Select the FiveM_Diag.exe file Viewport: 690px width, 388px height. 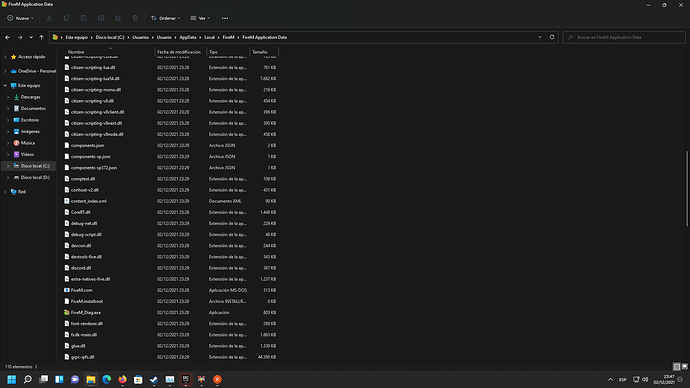point(86,312)
